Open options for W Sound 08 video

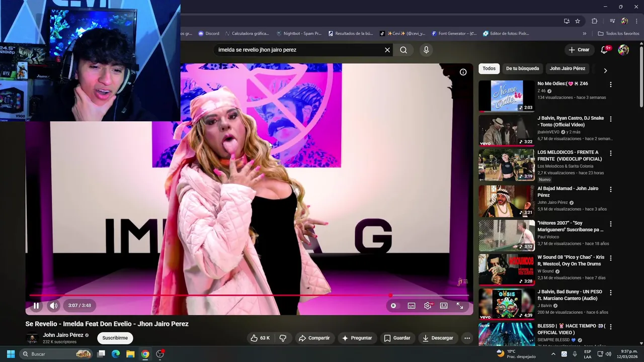tap(611, 258)
